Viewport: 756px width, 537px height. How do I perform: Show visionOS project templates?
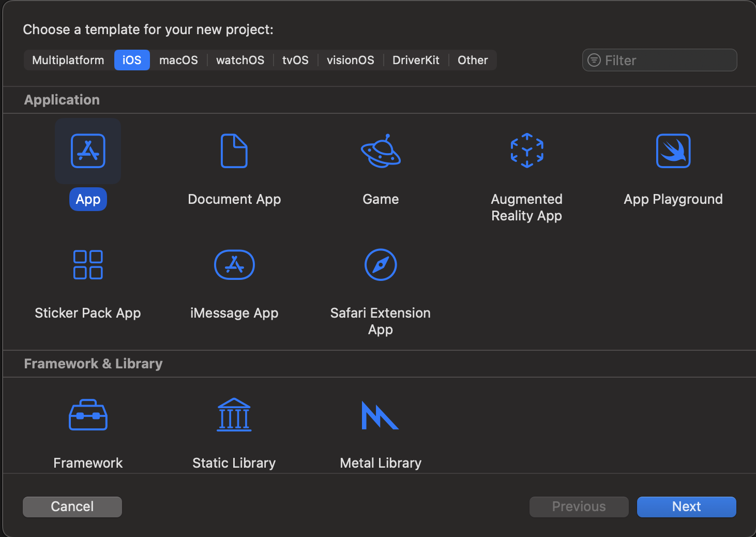(350, 60)
